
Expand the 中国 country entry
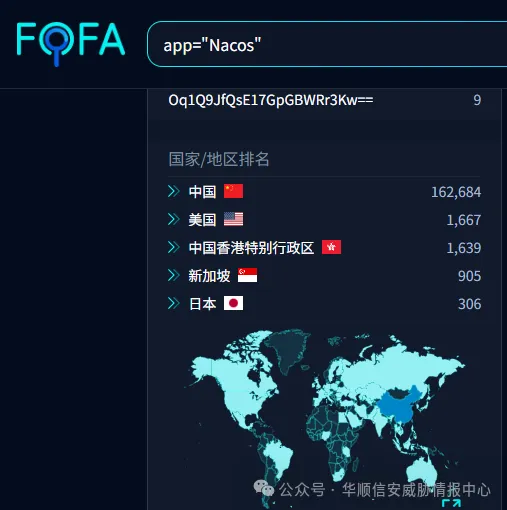point(173,191)
